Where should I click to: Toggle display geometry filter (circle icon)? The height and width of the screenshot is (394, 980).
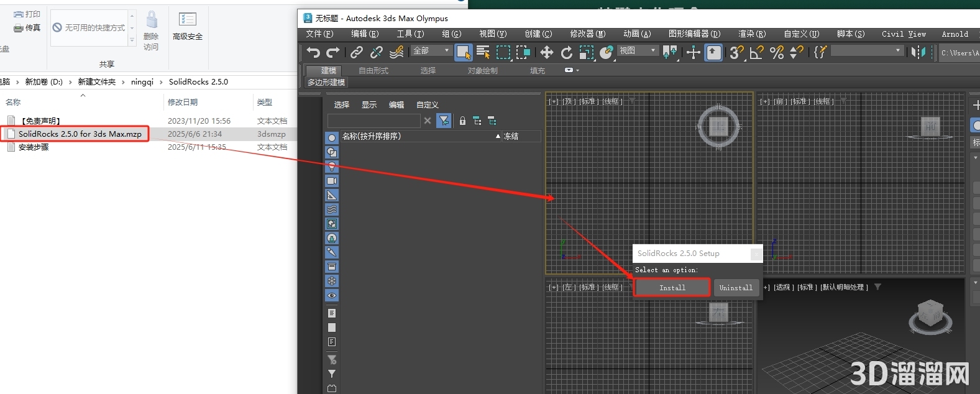click(x=332, y=138)
